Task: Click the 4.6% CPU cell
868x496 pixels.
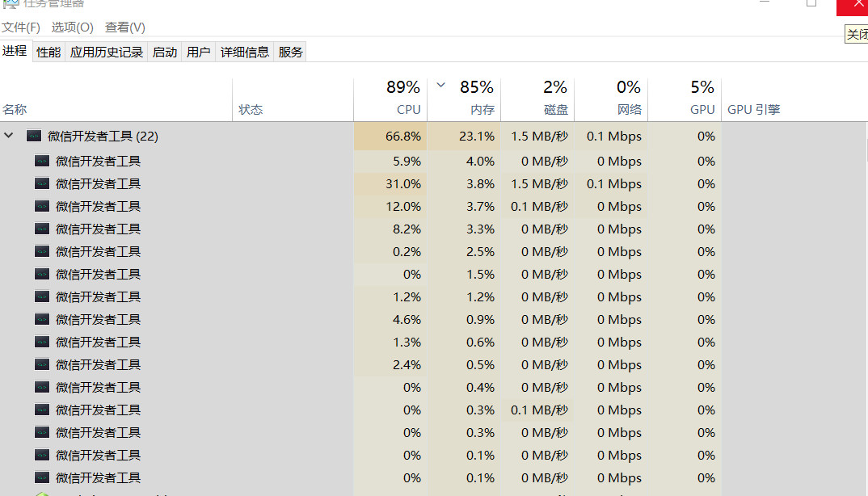Action: coord(390,319)
